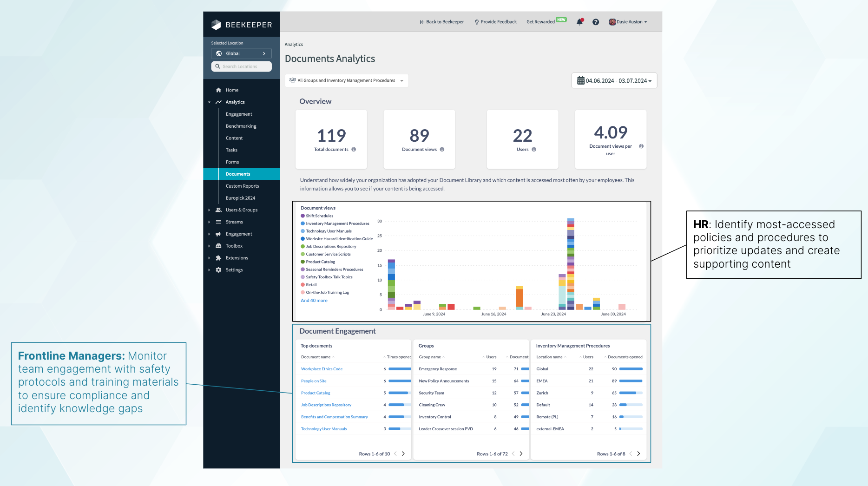
Task: Sort Top documents by Document name header
Action: 317,357
